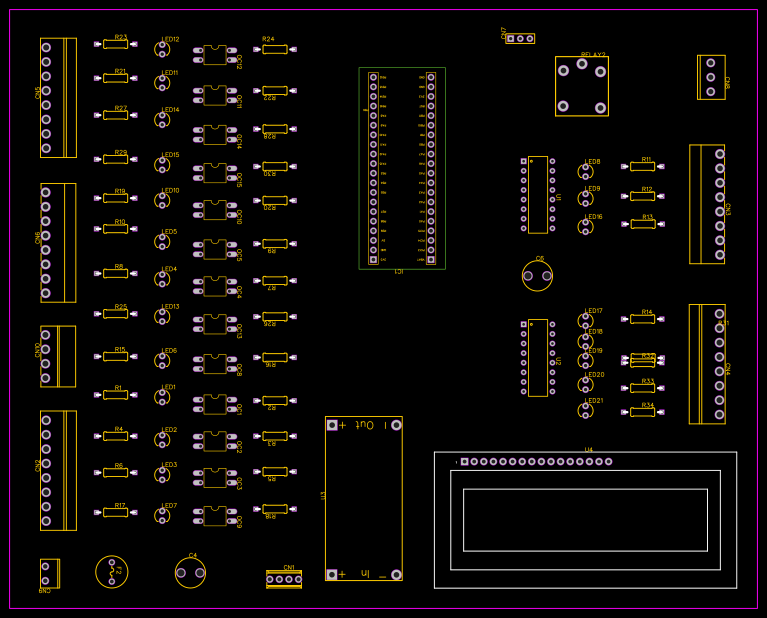767x618 pixels.
Task: Select resistor R11 footprint
Action: 642,167
